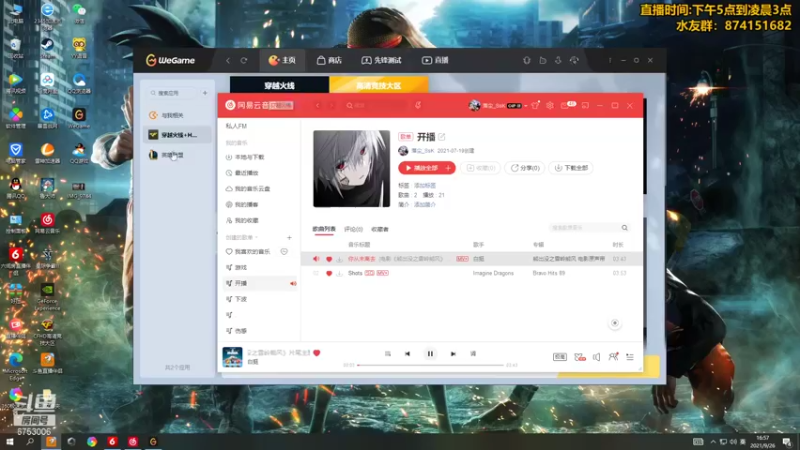The image size is (800, 450).
Task: Open the MV badge on the playing song row
Action: click(462, 259)
